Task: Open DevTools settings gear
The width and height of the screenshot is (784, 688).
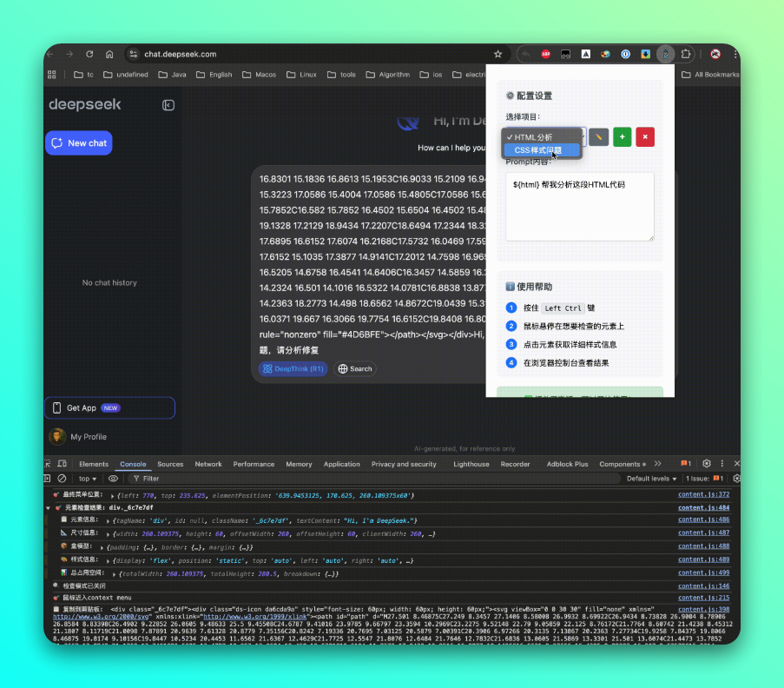Action: 707,464
